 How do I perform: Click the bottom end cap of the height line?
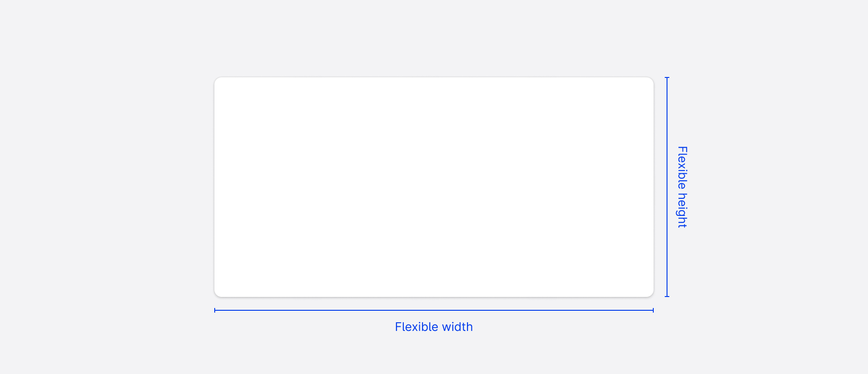[667, 296]
